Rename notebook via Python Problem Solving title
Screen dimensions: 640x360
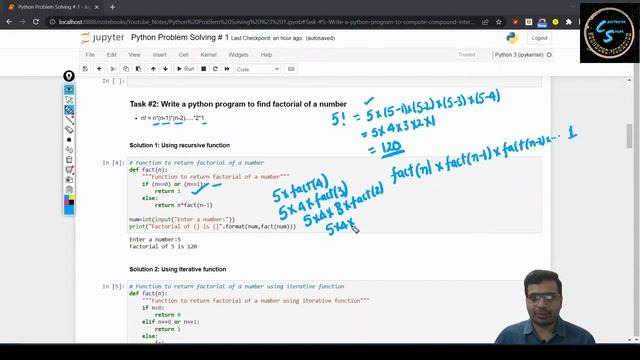(x=180, y=38)
